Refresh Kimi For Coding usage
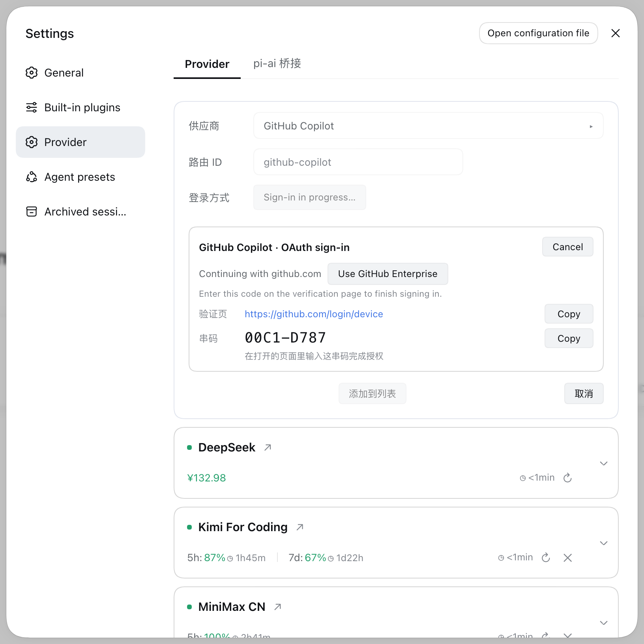This screenshot has height=644, width=644. 546,558
